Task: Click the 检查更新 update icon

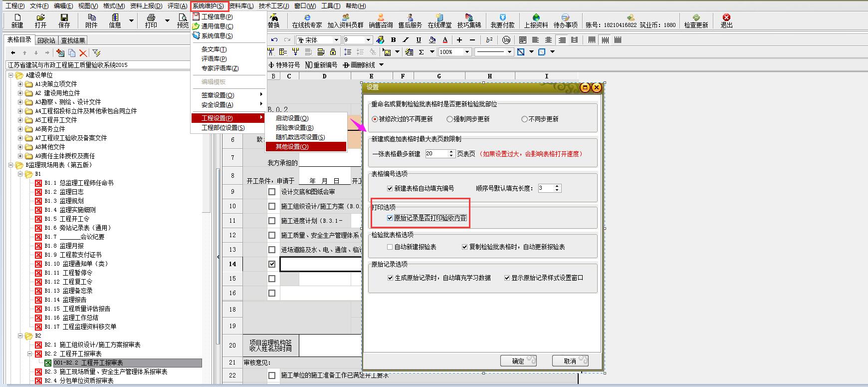Action: point(696,20)
